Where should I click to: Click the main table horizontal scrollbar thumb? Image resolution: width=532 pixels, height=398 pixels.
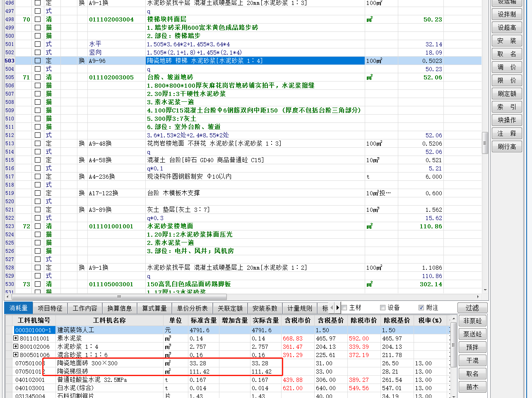pyautogui.click(x=118, y=297)
